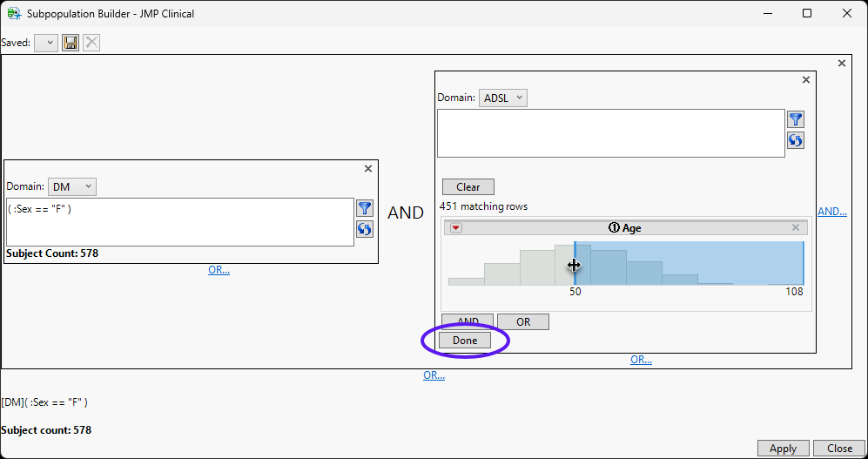Open the filter funnel for the ADSL domain
The height and width of the screenshot is (459, 868).
(795, 119)
